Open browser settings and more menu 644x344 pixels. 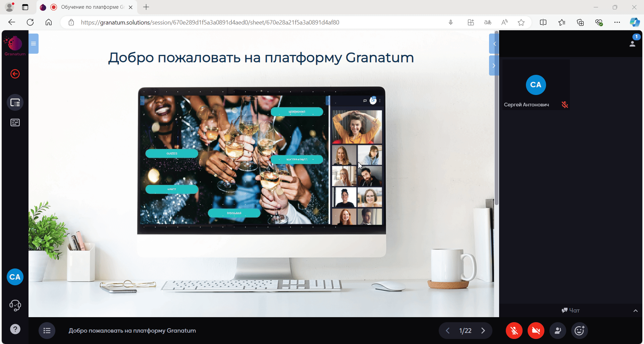pyautogui.click(x=617, y=22)
